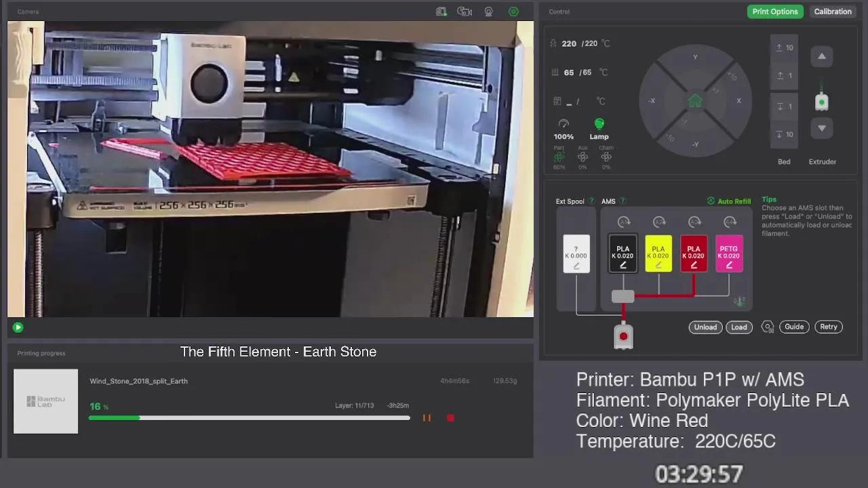The height and width of the screenshot is (488, 868).
Task: Click the Retry button
Action: click(x=829, y=327)
